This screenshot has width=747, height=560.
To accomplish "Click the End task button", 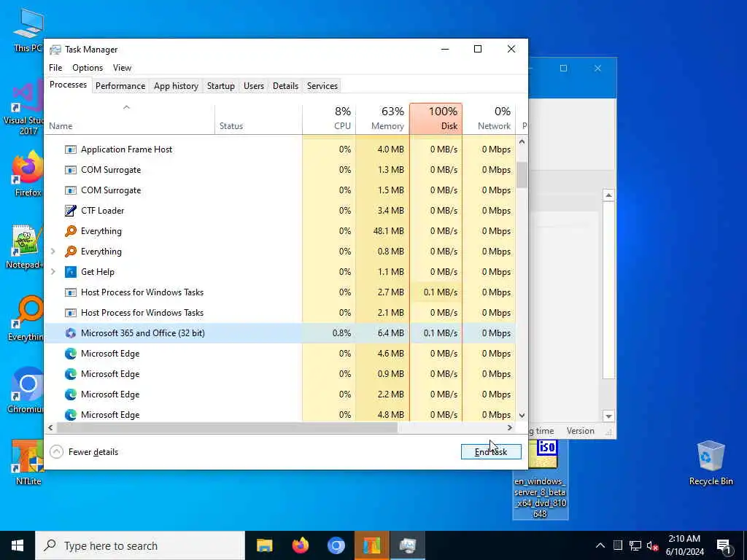I will point(491,452).
